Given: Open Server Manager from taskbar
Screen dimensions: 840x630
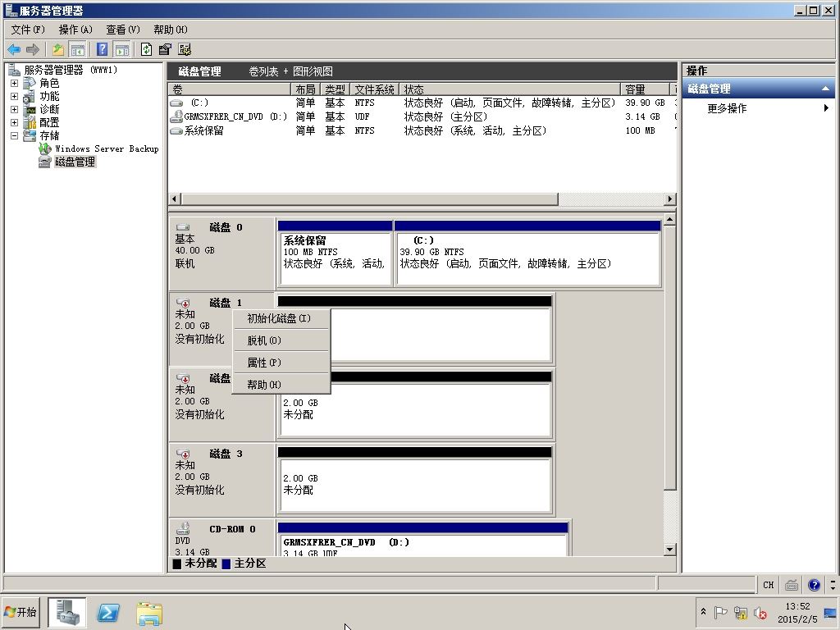Looking at the screenshot, I should pyautogui.click(x=67, y=612).
